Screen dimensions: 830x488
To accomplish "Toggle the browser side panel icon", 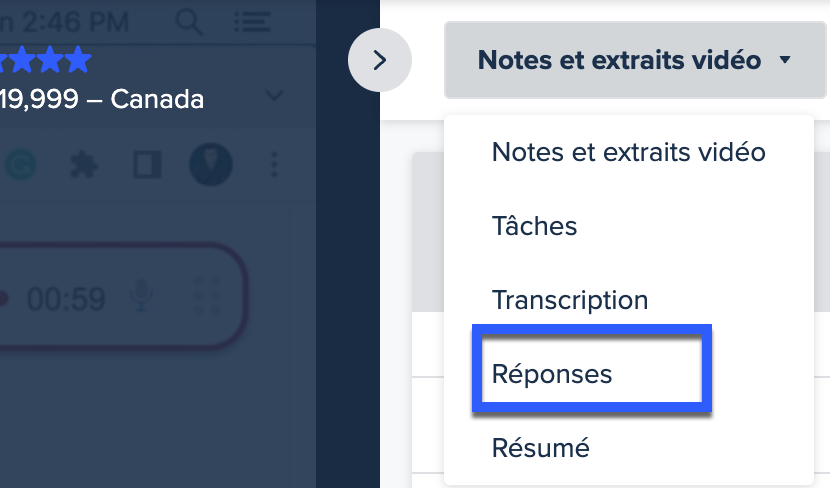I will [x=147, y=165].
